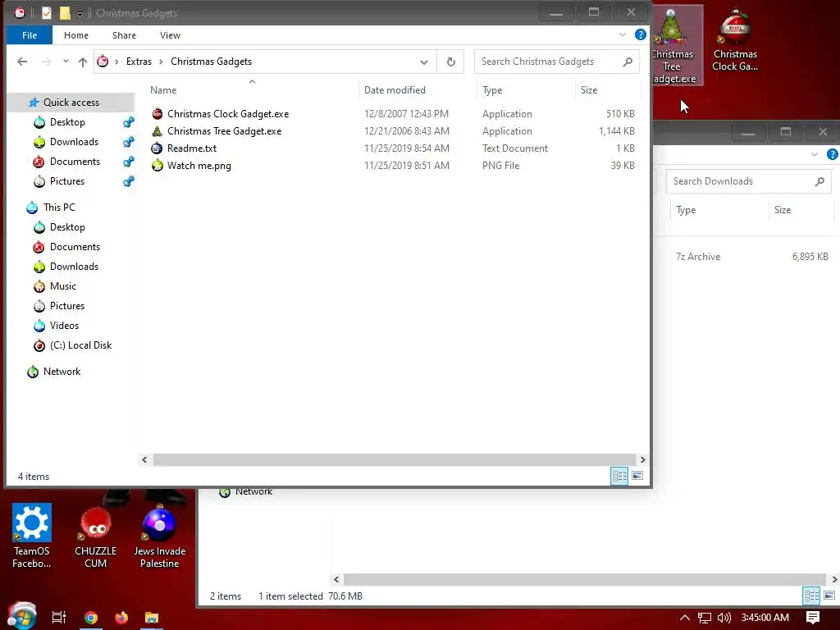This screenshot has width=840, height=630.
Task: Click the Search Downloads field in back window
Action: coord(748,181)
